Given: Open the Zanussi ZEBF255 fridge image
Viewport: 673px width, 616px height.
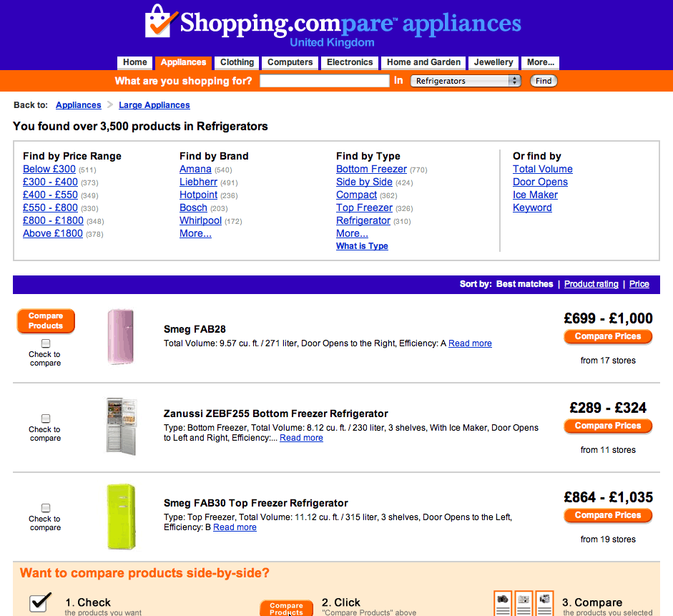Looking at the screenshot, I should (x=122, y=426).
